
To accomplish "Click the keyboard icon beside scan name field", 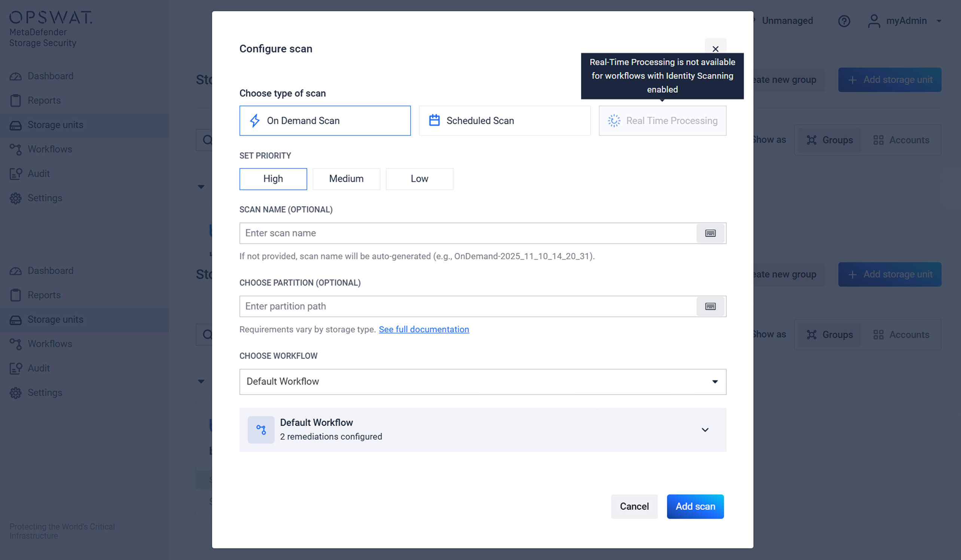I will 710,233.
